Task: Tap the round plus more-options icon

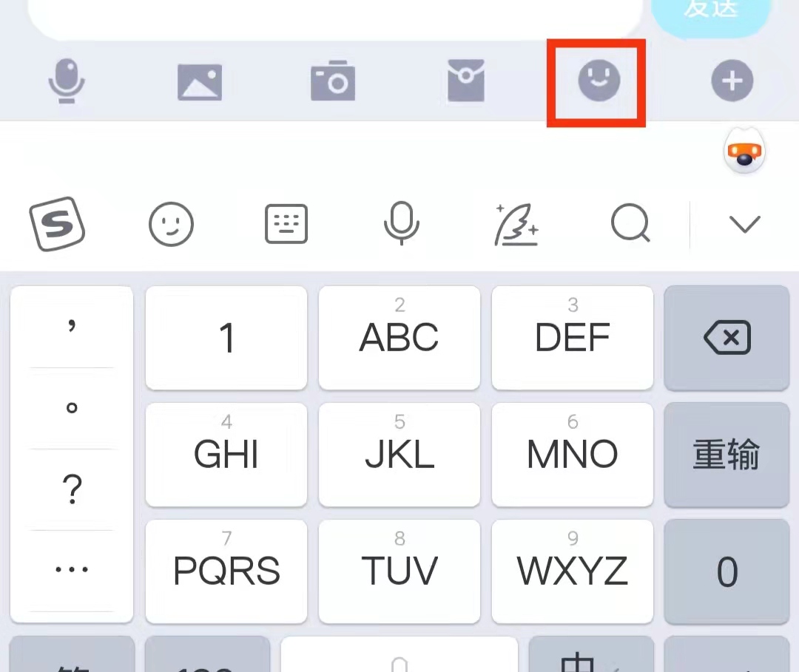Action: [x=732, y=81]
